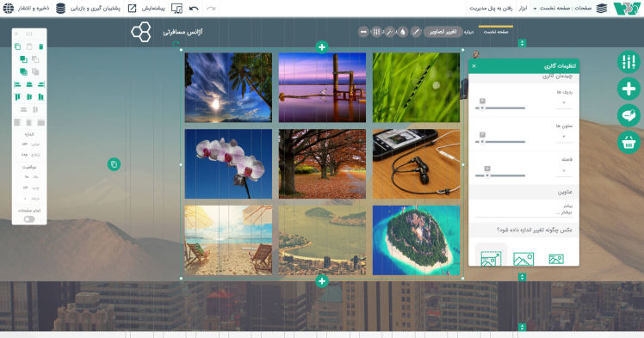Click the undo arrow in top toolbar
The height and width of the screenshot is (338, 644).
click(194, 9)
